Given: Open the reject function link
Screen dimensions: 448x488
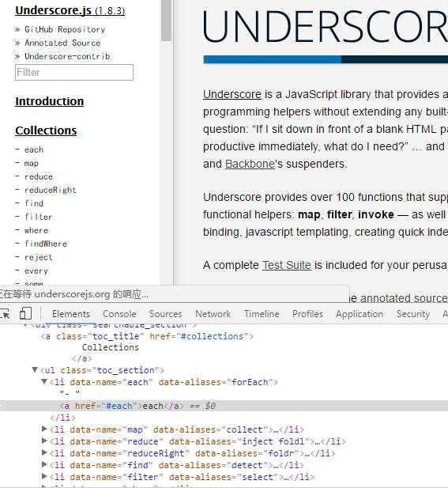Looking at the screenshot, I should (x=39, y=257).
